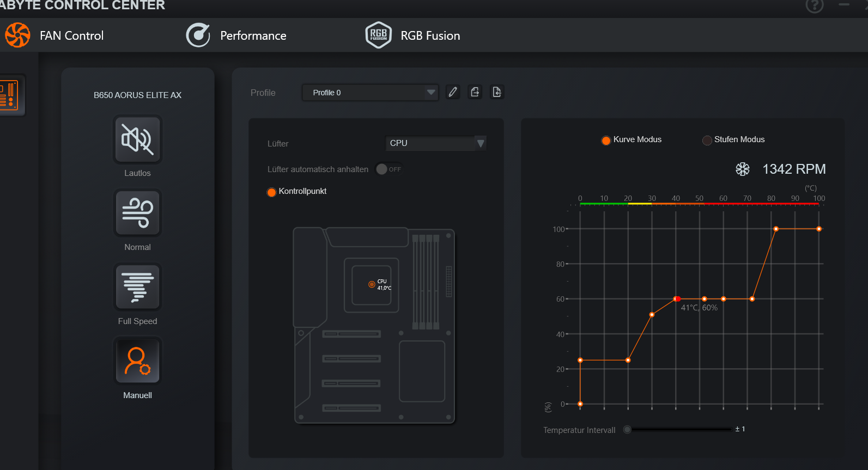The width and height of the screenshot is (868, 470).
Task: Click the orange fan icon in header
Action: pyautogui.click(x=18, y=35)
